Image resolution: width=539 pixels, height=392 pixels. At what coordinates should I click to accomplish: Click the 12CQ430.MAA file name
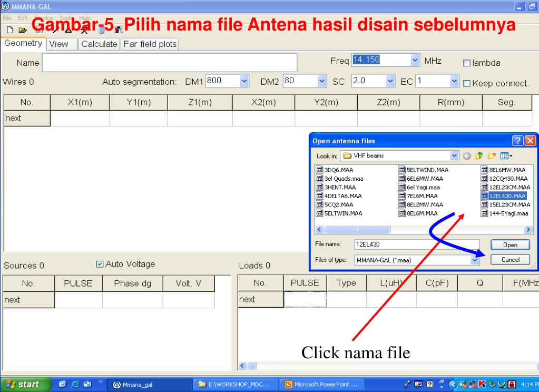coord(508,179)
